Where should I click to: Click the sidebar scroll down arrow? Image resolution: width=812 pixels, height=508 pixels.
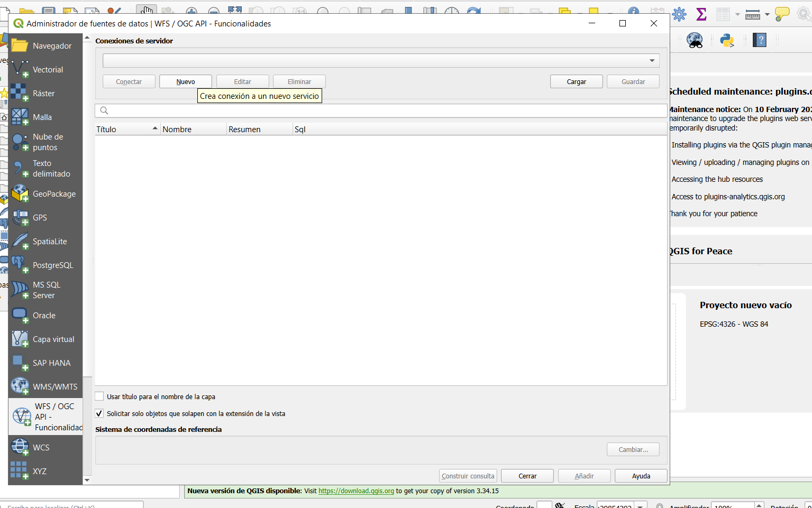pos(87,480)
